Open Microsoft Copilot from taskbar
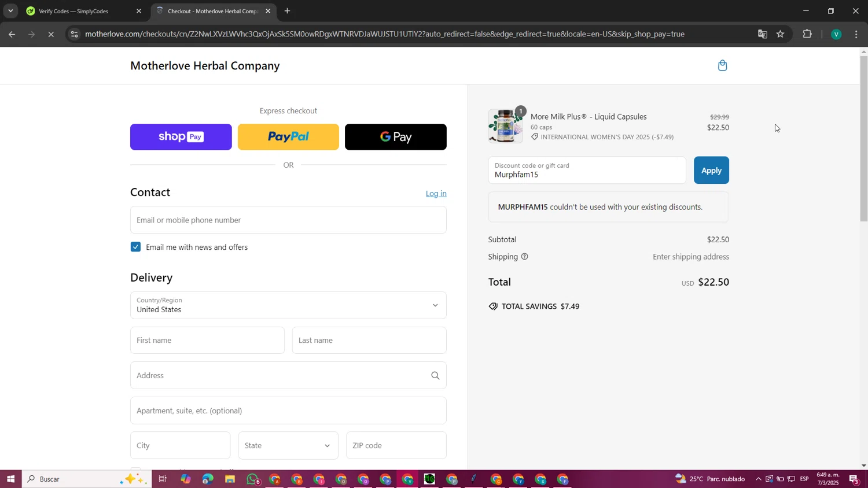 click(185, 479)
